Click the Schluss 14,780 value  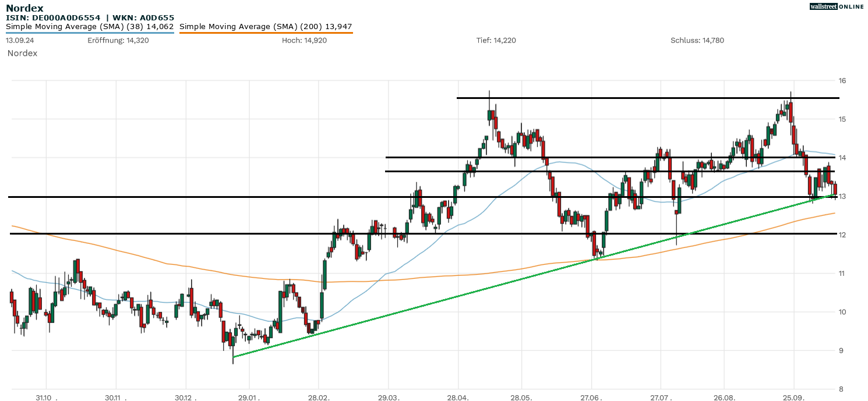[697, 40]
